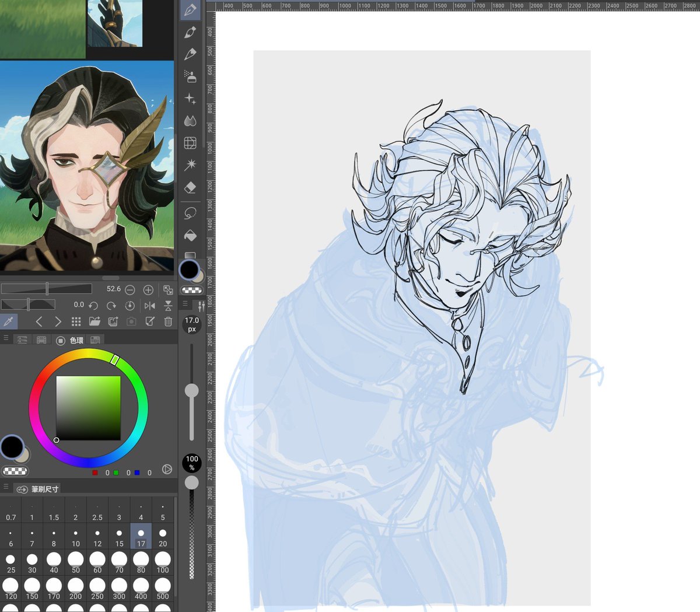Viewport: 700px width, 612px height.
Task: Select the Decoration sparkle tool
Action: pos(190,99)
